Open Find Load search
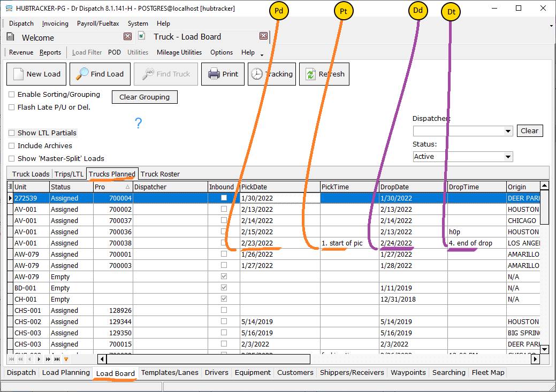Screen dimensions: 556x392 coord(100,74)
